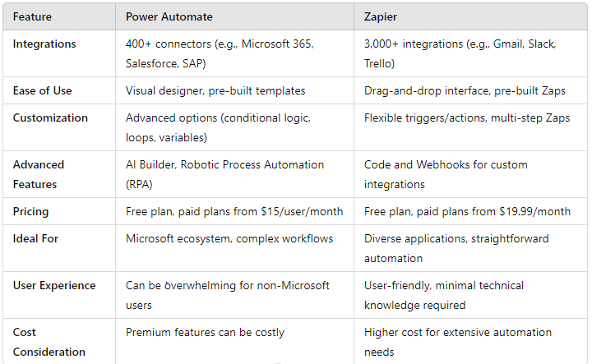This screenshot has width=592, height=364.
Task: Click the Drag-and-drop interface cell
Action: pos(465,90)
